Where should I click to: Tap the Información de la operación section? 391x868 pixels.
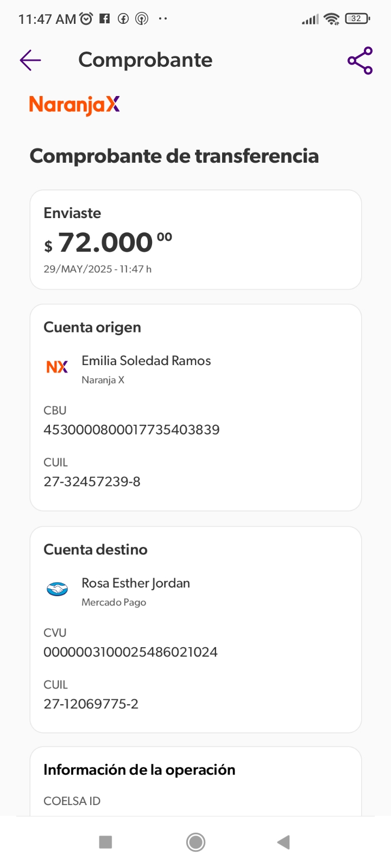pos(139,770)
